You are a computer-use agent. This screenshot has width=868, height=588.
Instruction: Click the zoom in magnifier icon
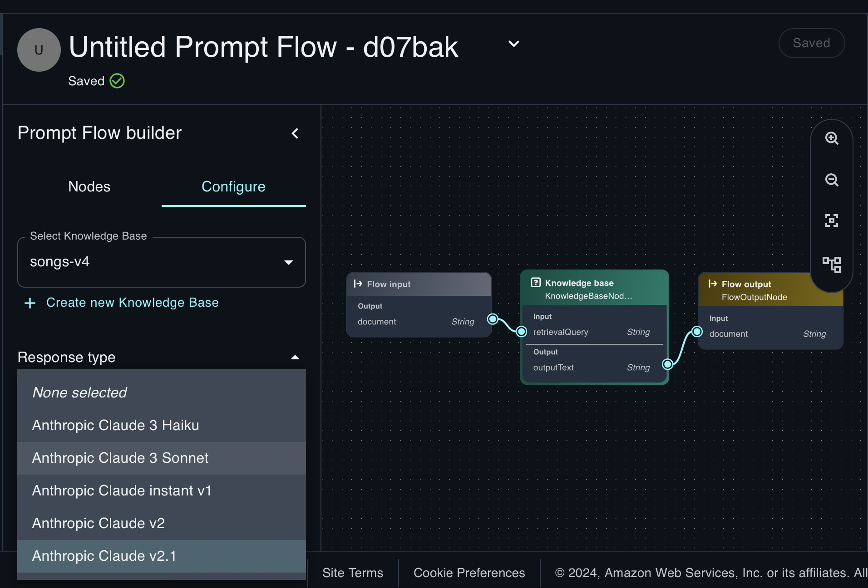pos(831,138)
